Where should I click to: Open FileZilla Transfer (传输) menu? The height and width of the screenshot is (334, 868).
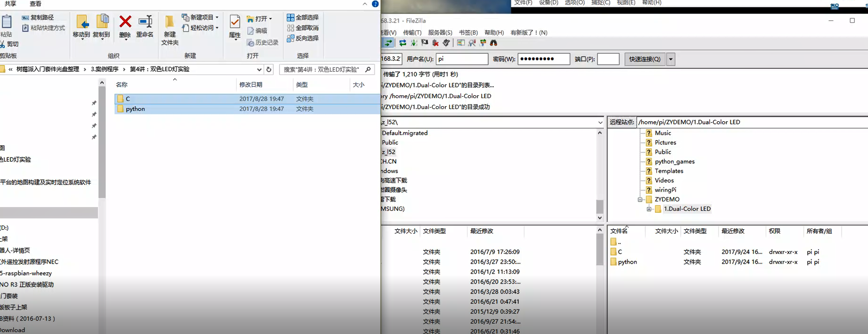(412, 33)
